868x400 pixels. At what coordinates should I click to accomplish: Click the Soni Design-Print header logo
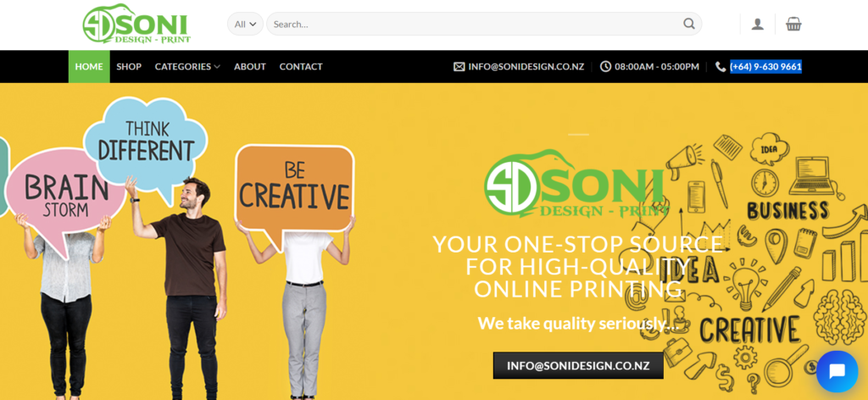136,24
